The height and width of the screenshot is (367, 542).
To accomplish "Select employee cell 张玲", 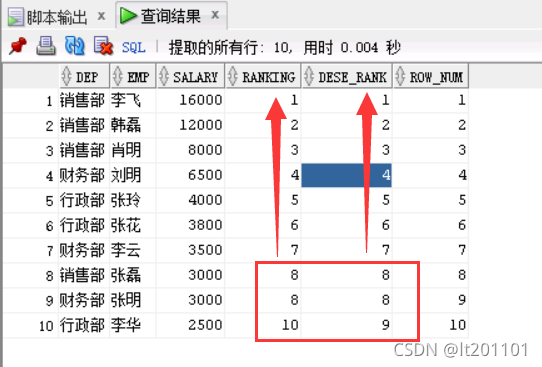I will click(133, 200).
